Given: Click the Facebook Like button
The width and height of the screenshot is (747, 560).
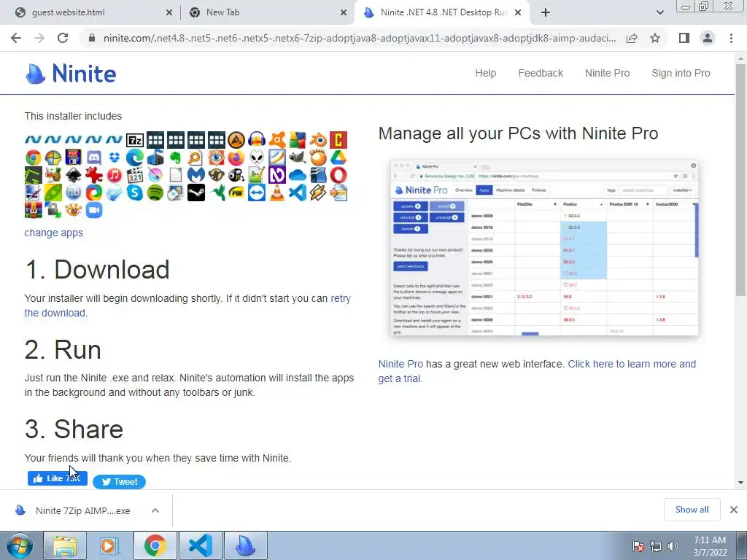Looking at the screenshot, I should pos(57,478).
